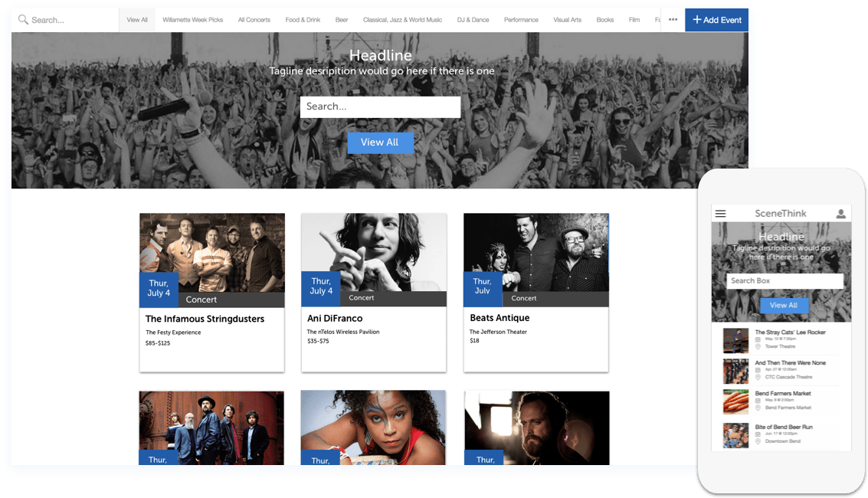
Task: Click the mobile Search Box field
Action: (x=785, y=280)
